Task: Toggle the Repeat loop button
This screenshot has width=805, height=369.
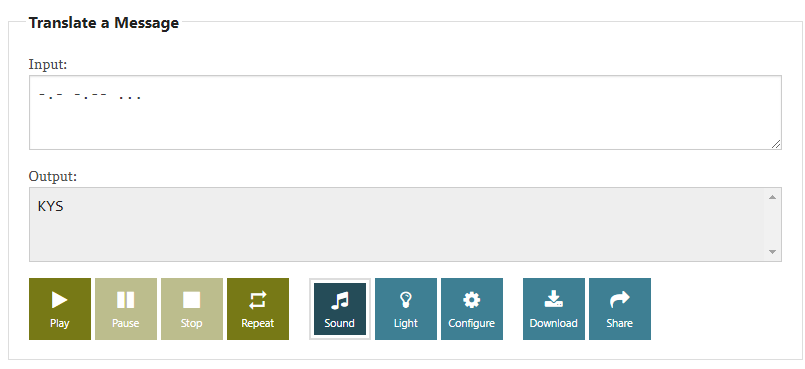Action: click(258, 309)
